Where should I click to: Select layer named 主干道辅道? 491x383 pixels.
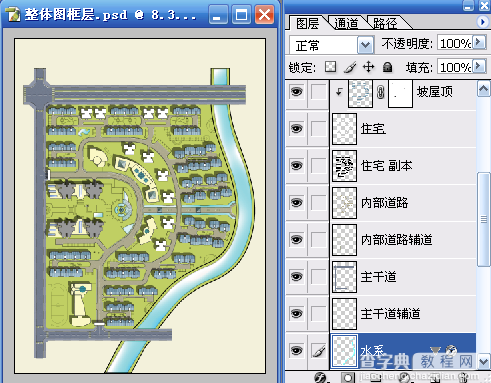point(390,313)
